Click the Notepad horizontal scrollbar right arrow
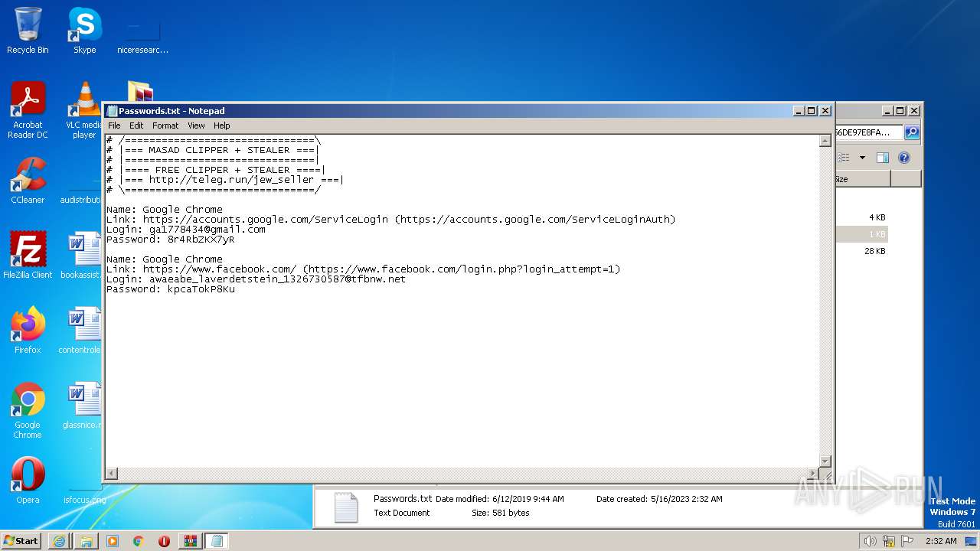The image size is (980, 551). [x=812, y=474]
